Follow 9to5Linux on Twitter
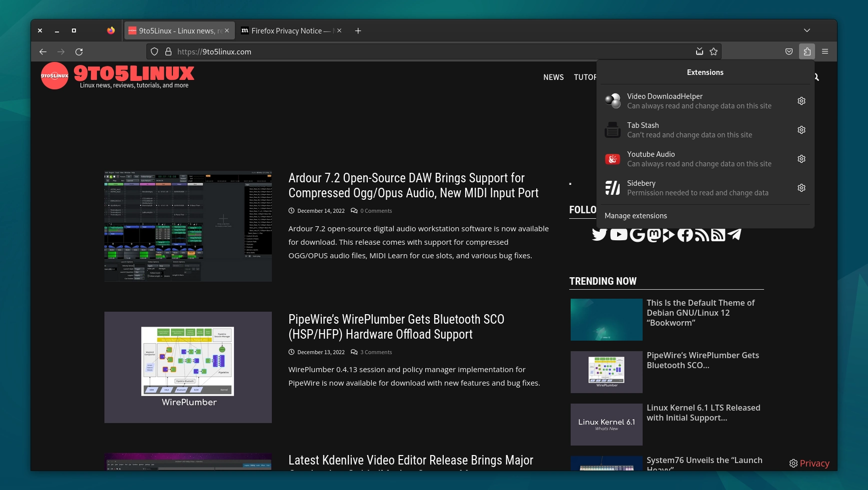 click(x=600, y=234)
